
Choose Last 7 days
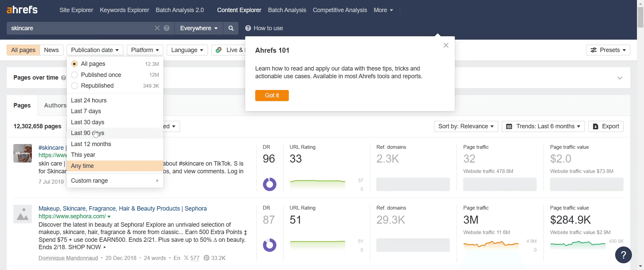pyautogui.click(x=115, y=111)
